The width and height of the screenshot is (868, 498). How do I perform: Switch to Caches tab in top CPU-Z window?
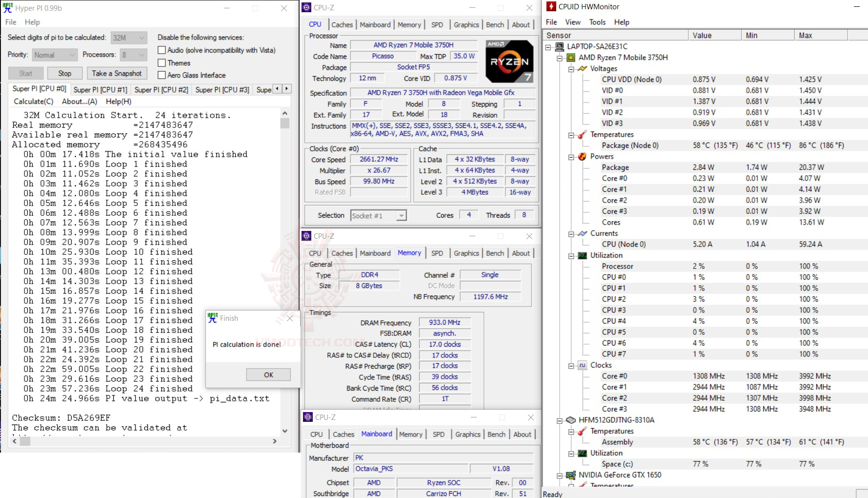click(x=342, y=24)
